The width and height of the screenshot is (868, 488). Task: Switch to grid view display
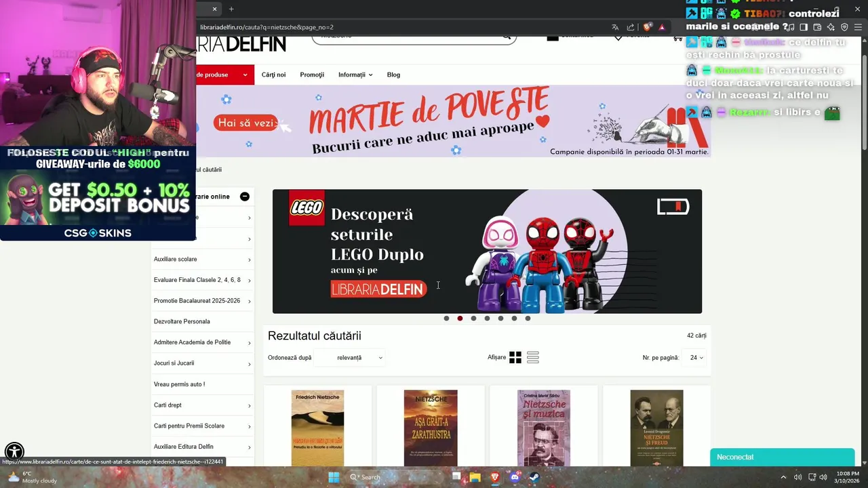(515, 357)
